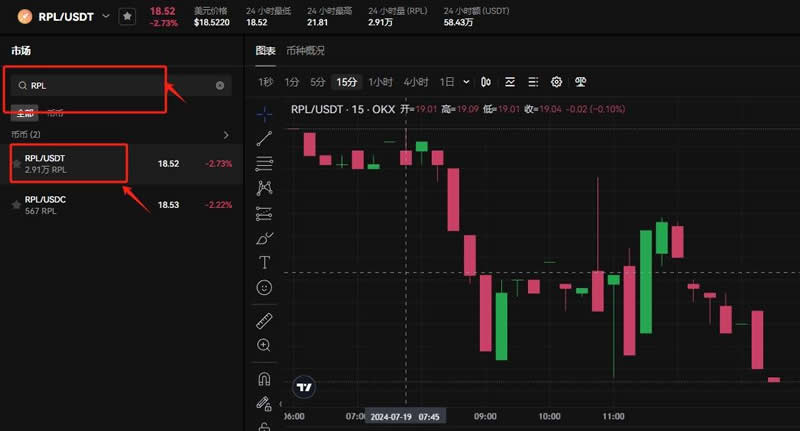800x431 pixels.
Task: Expand the RPL/USDT pair selector dropdown
Action: click(106, 16)
